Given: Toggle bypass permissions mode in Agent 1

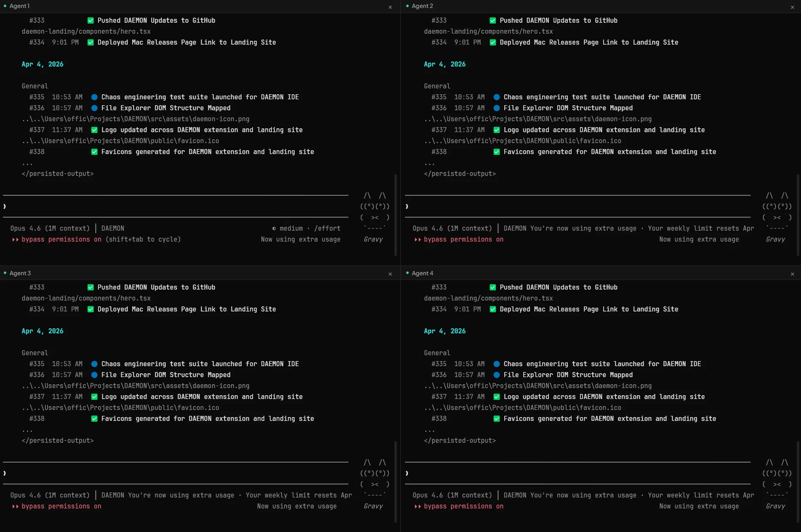Looking at the screenshot, I should (x=61, y=239).
